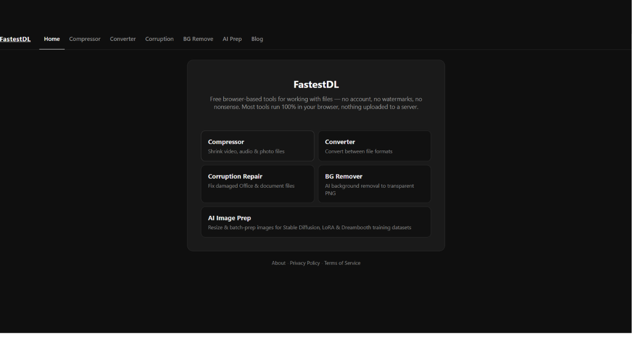Image resolution: width=644 pixels, height=337 pixels.
Task: Switch to the BG Remove tab
Action: (x=198, y=39)
